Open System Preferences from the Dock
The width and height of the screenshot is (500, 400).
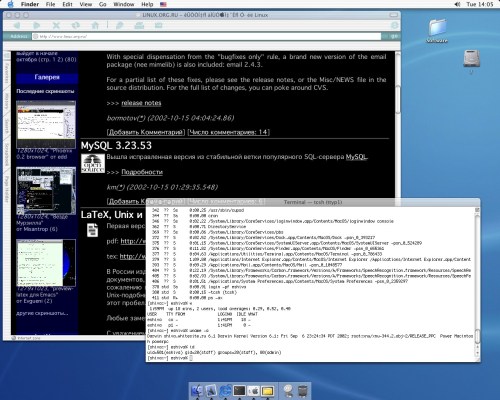[253, 391]
